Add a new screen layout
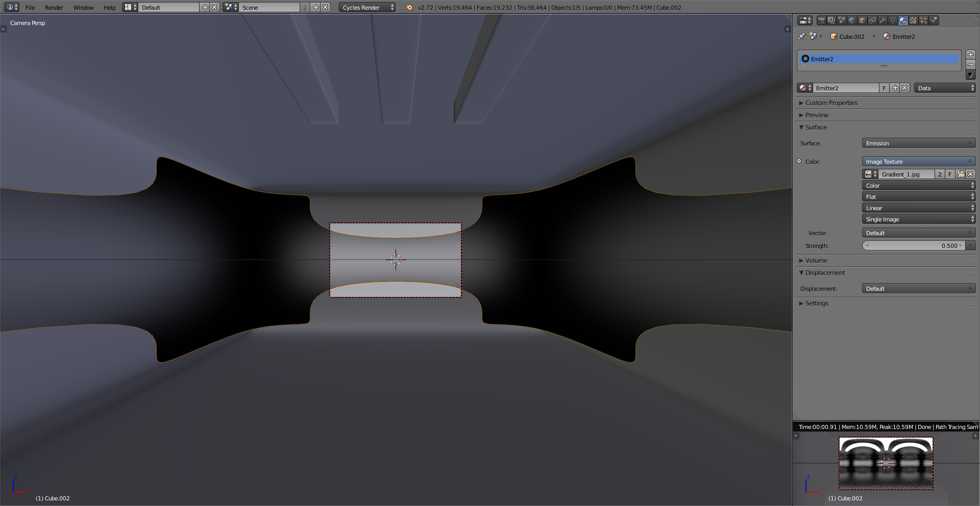The image size is (980, 506). tap(205, 7)
